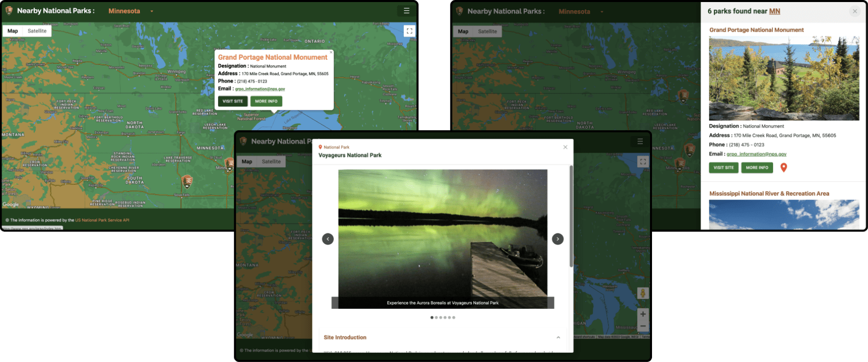Click Street View pegman in Voyageurs window
This screenshot has height=362, width=868.
click(x=643, y=293)
